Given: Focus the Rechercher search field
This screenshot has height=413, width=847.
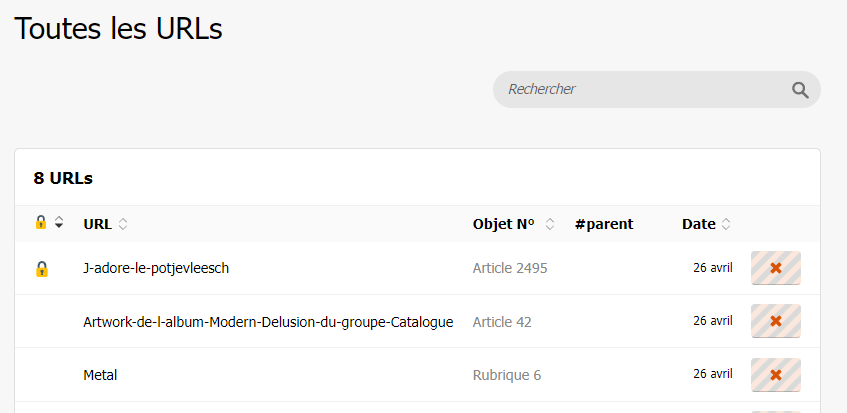Looking at the screenshot, I should [640, 89].
